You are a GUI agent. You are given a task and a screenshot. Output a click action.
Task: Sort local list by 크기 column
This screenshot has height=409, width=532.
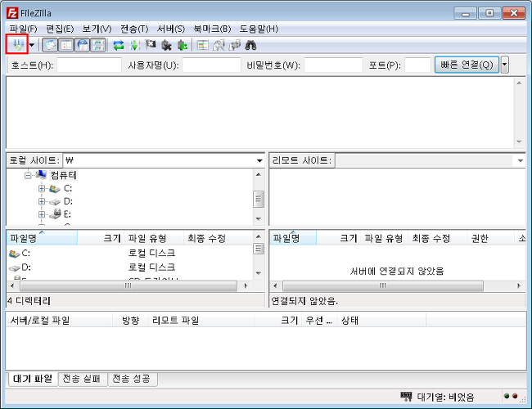(101, 238)
